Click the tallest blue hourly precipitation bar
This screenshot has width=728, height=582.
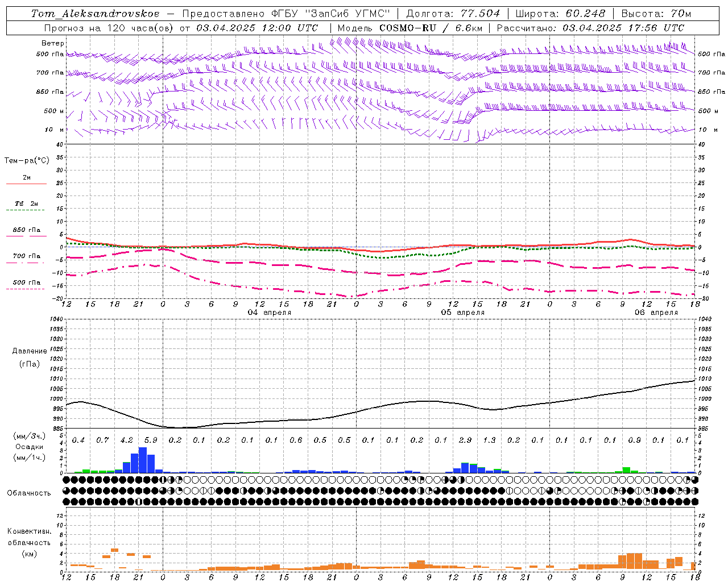[x=143, y=460]
